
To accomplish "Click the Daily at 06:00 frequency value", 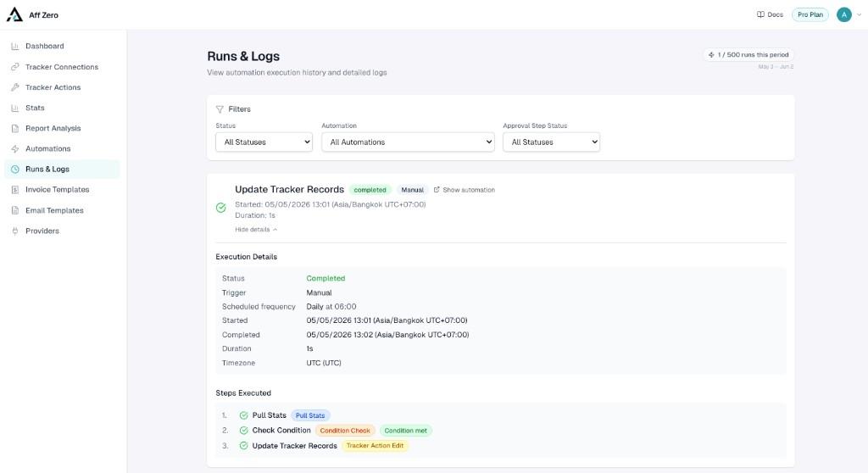I will coord(331,306).
